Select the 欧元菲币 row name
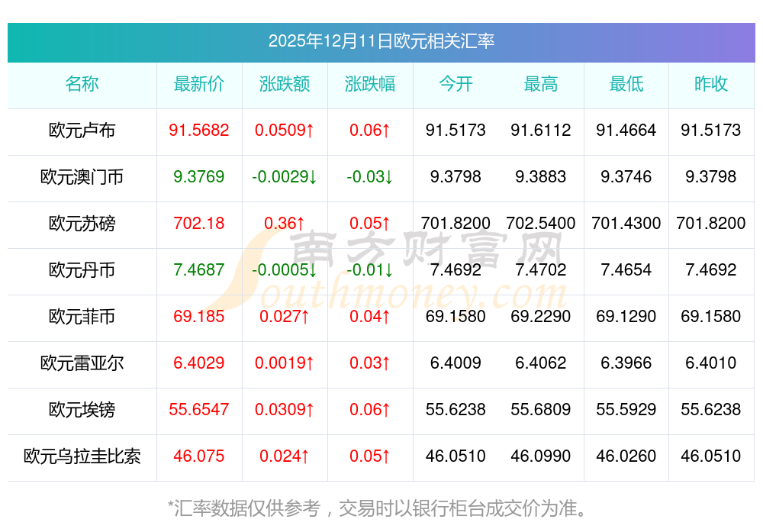Screen dimensions: 763x532 coord(82,317)
